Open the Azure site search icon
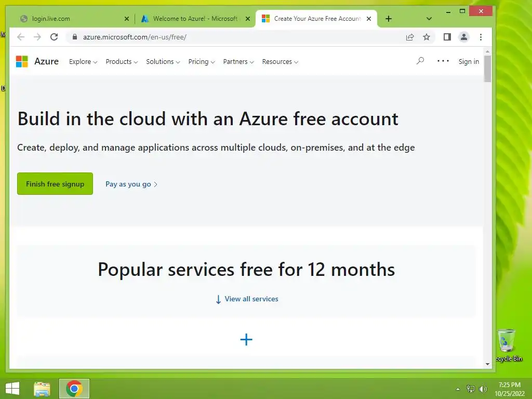Image resolution: width=532 pixels, height=399 pixels. pyautogui.click(x=420, y=61)
